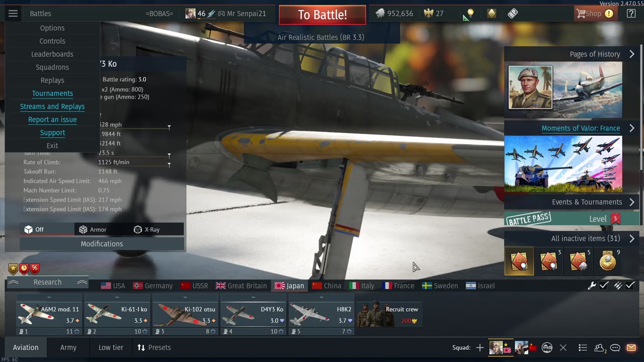644x362 pixels.
Task: Toggle the double-slash checkmark icon above crew slots
Action: pyautogui.click(x=617, y=286)
